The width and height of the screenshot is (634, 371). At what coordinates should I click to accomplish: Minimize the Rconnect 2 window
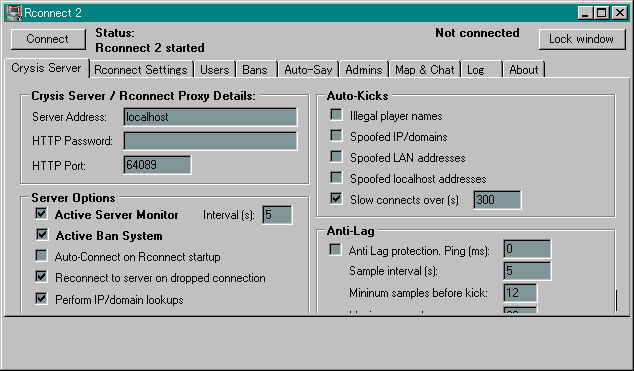[584, 13]
